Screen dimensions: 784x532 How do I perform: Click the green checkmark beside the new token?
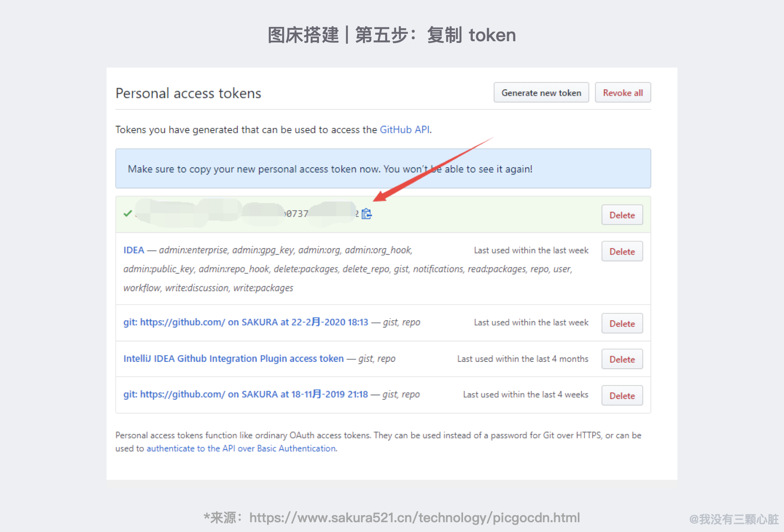[127, 213]
